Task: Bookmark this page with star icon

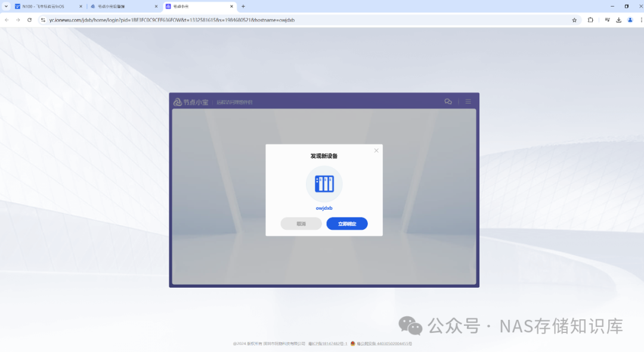Action: click(x=574, y=20)
